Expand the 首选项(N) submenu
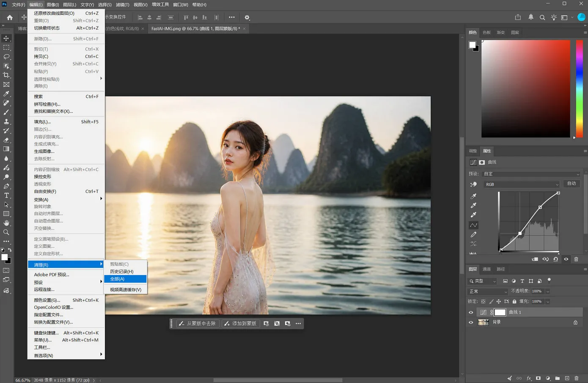The width and height of the screenshot is (588, 383). [66, 355]
